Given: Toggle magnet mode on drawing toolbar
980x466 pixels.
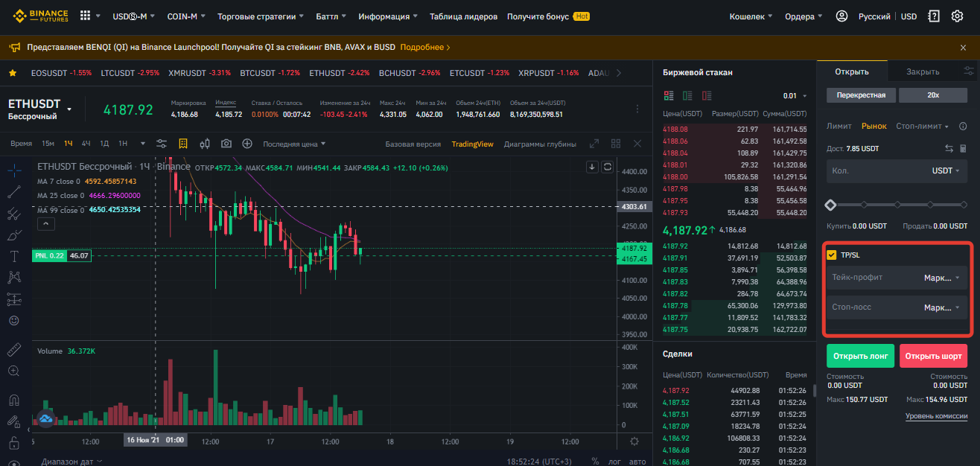Looking at the screenshot, I should tap(13, 400).
